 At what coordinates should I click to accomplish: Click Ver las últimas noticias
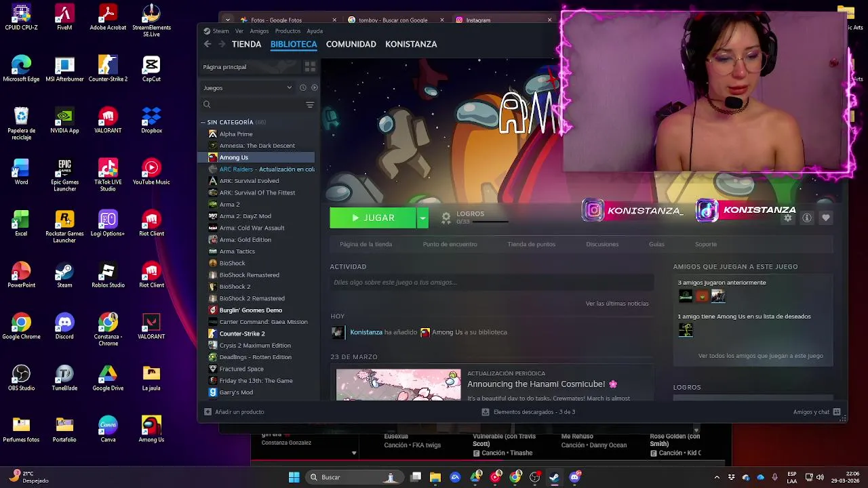(617, 304)
